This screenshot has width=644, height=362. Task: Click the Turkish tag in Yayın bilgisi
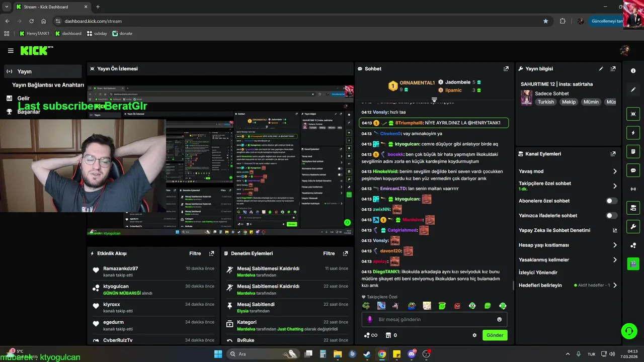pyautogui.click(x=545, y=102)
